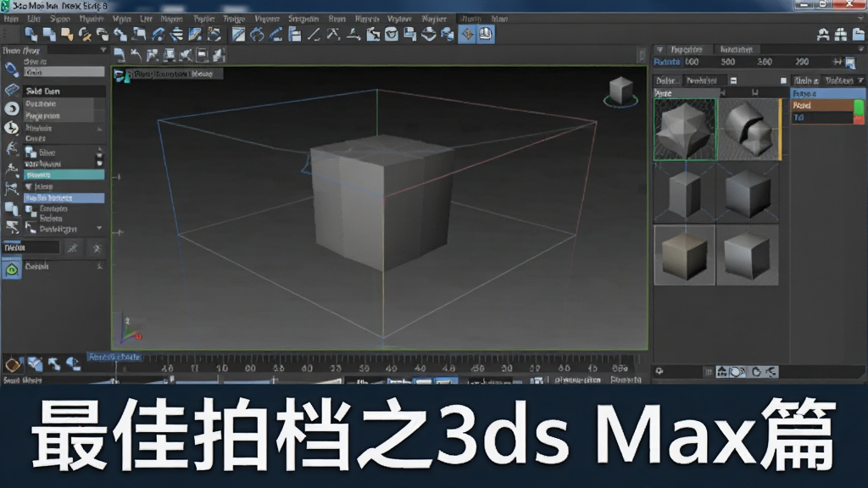The image size is (868, 488).
Task: Click the blue highlighted label on the timeline track
Action: [x=114, y=357]
